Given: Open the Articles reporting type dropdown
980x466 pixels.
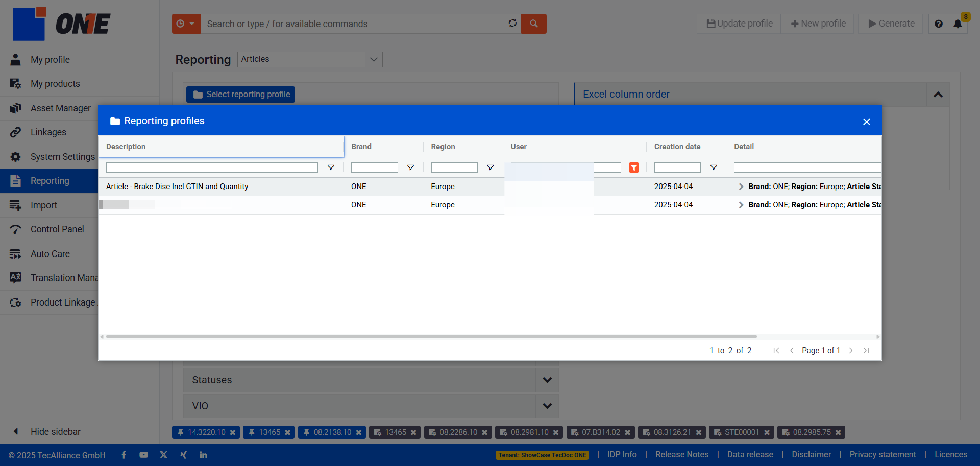Looking at the screenshot, I should pos(310,59).
